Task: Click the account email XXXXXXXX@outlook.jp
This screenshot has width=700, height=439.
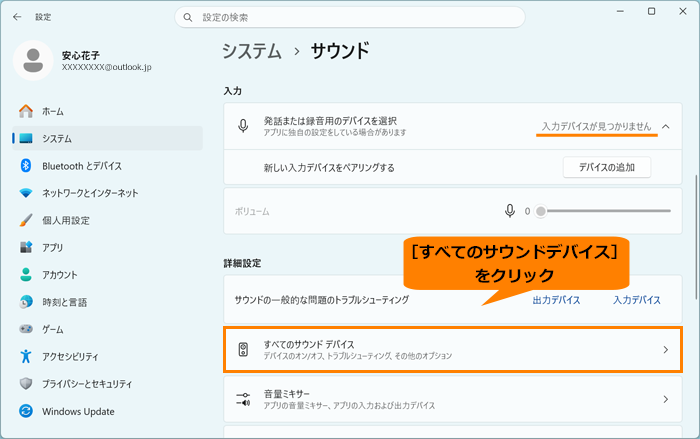Action: point(107,67)
